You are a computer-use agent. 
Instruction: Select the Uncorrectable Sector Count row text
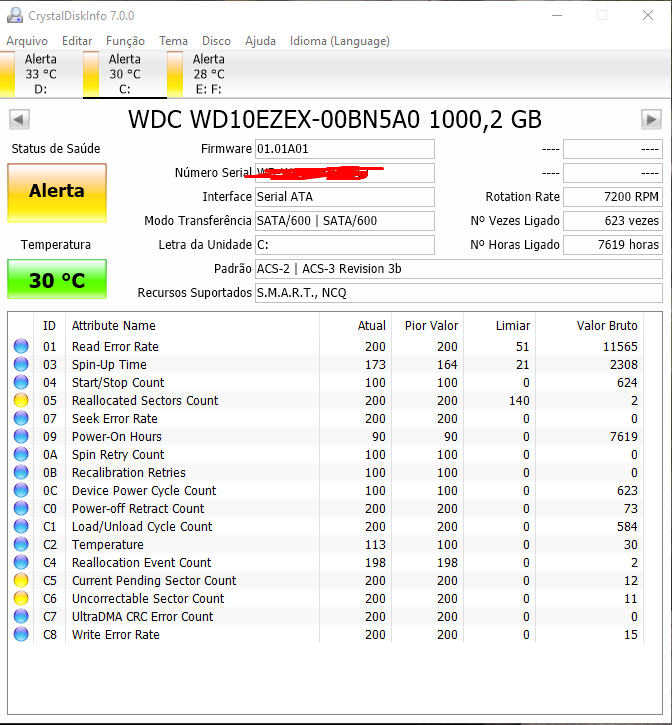tap(148, 599)
